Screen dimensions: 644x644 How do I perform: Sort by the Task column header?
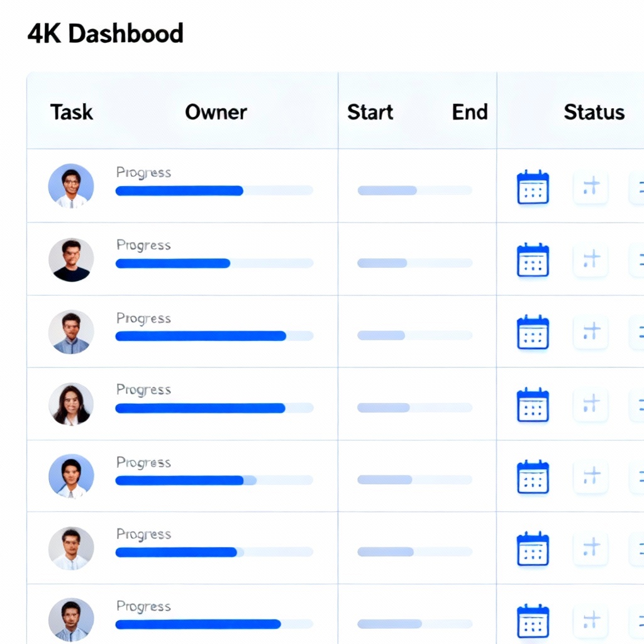71,112
